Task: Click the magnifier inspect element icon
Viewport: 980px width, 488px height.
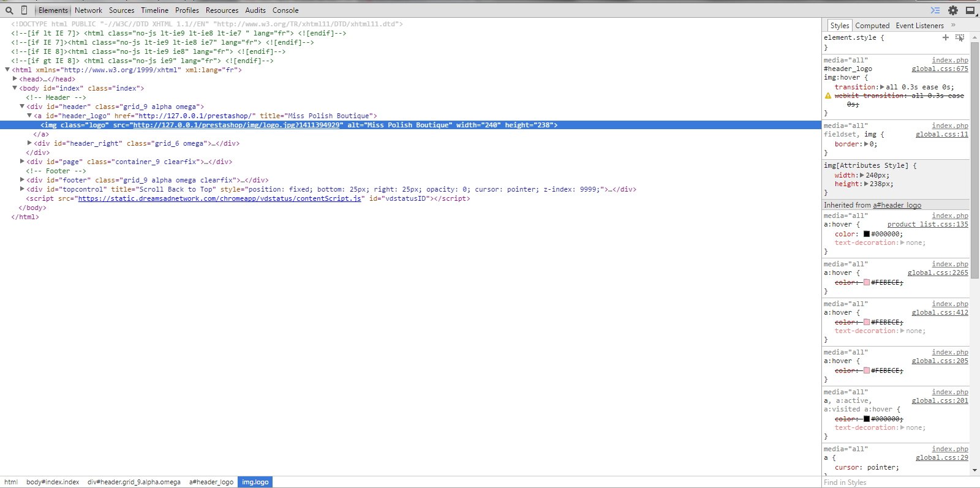Action: coord(9,10)
